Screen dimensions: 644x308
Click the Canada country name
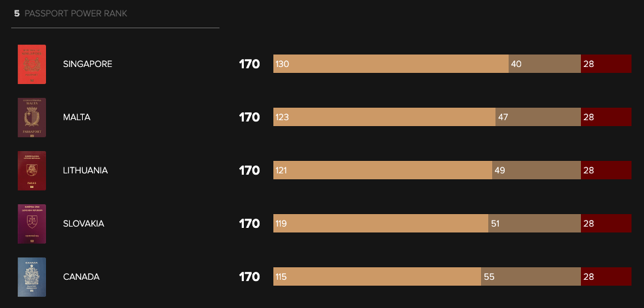pyautogui.click(x=81, y=277)
